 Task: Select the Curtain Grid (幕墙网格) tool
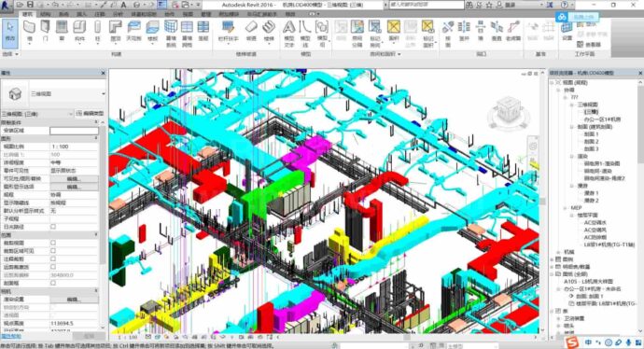click(187, 34)
